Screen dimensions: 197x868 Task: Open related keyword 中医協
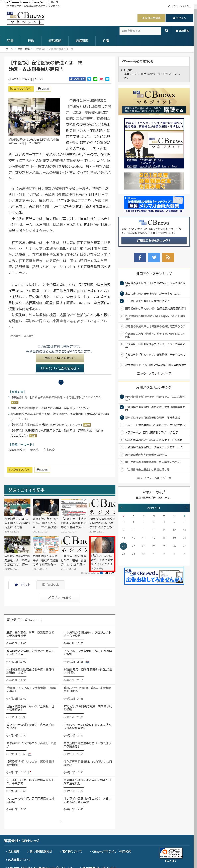click(x=34, y=450)
